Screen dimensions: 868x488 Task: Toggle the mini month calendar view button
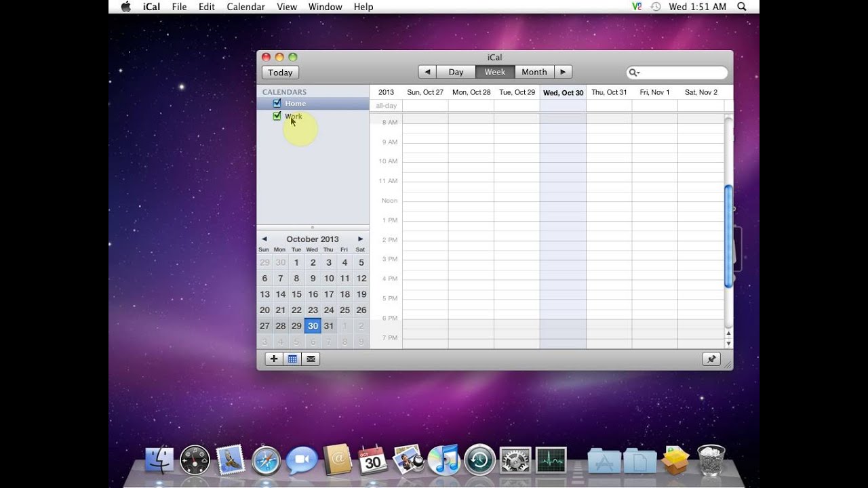pos(292,359)
